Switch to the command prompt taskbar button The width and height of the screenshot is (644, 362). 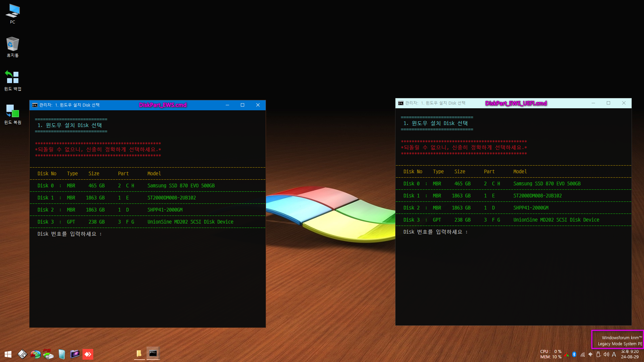[x=153, y=354]
